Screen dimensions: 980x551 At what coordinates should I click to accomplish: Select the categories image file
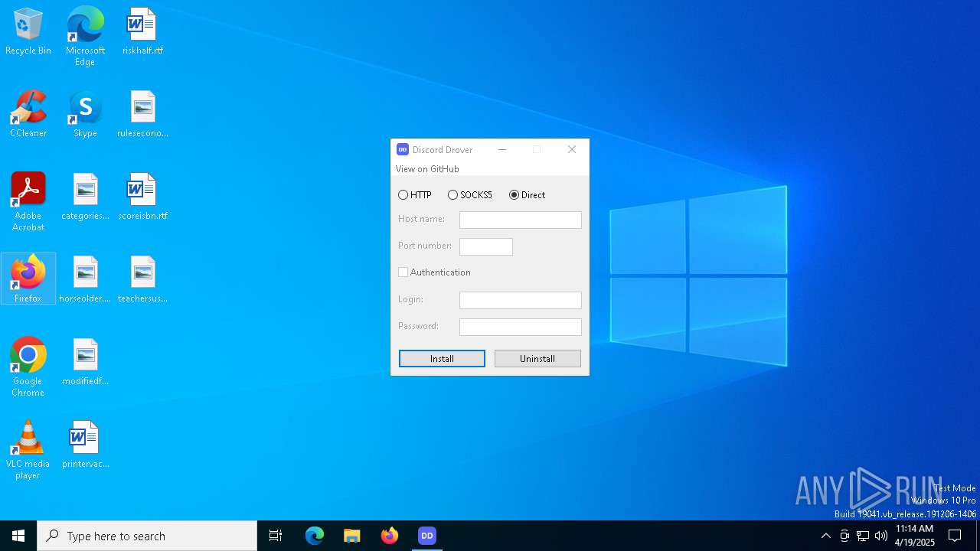(x=85, y=197)
